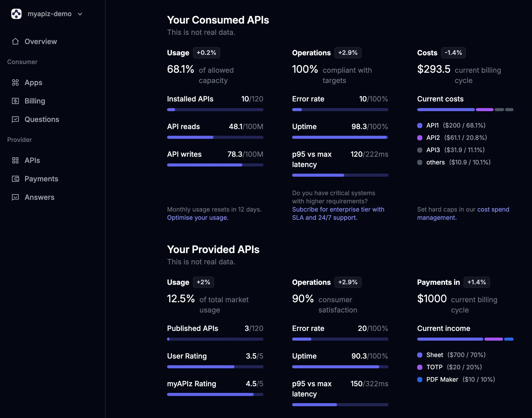Click the myAPIz Rating progress bar
This screenshot has width=532, height=418.
(215, 394)
